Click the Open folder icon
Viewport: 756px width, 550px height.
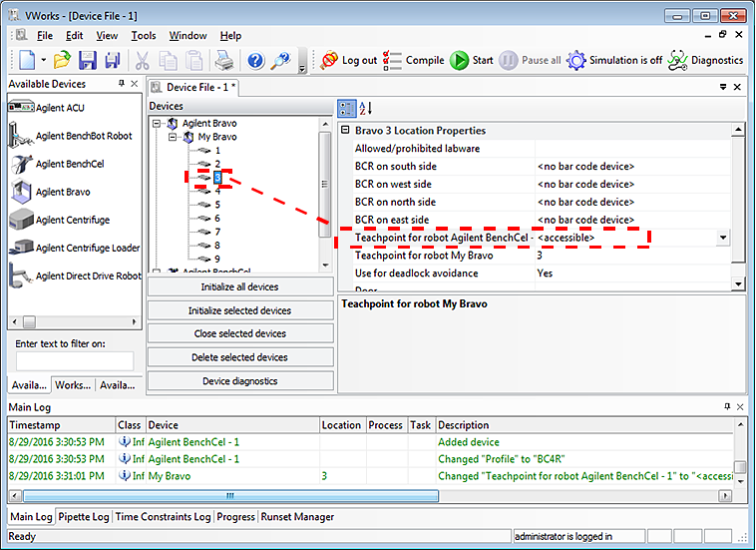62,60
